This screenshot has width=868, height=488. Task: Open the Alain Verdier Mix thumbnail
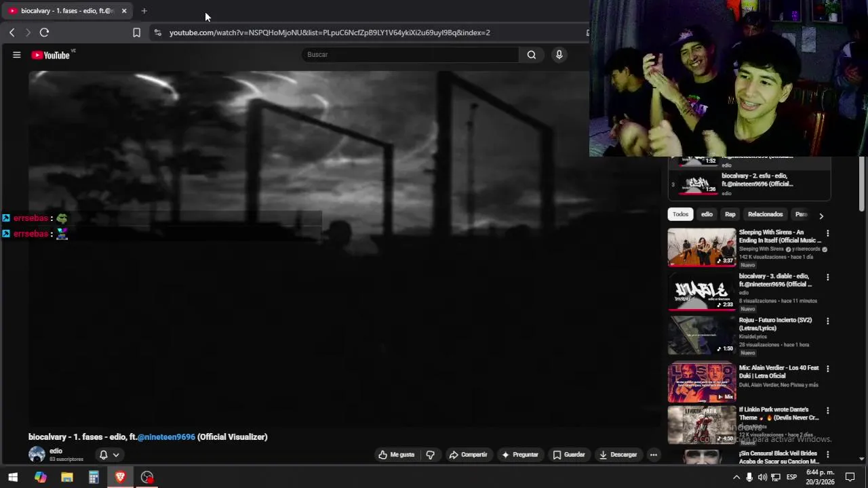[x=702, y=383]
